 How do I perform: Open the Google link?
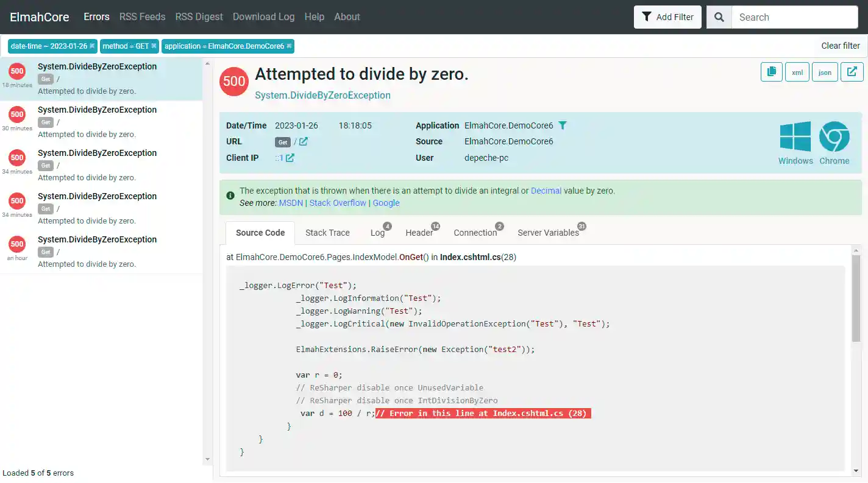click(x=386, y=203)
